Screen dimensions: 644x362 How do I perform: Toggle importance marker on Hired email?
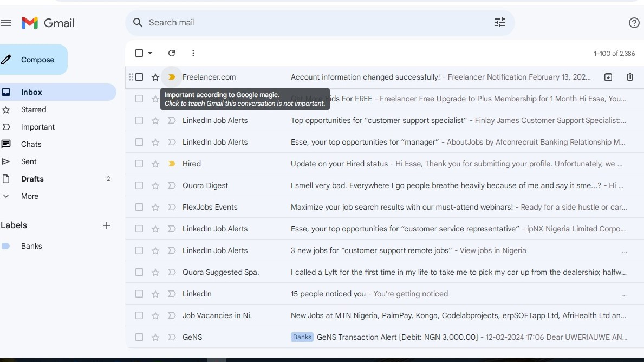pyautogui.click(x=172, y=164)
